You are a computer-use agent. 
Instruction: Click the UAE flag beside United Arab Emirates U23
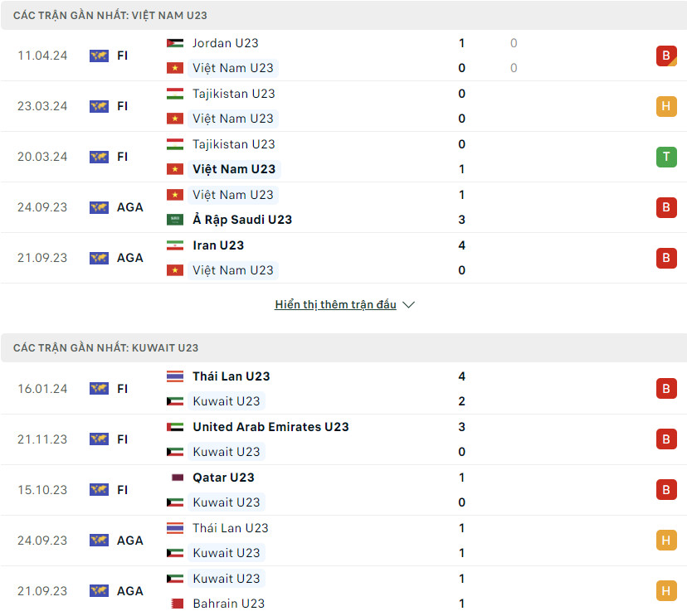177,427
